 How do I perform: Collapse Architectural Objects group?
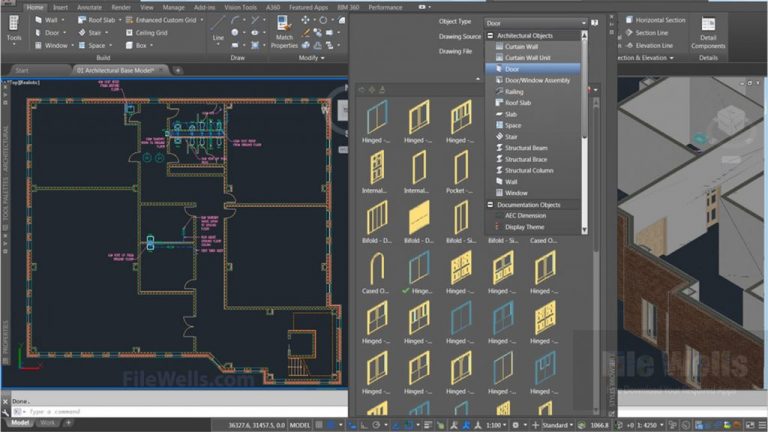point(490,36)
